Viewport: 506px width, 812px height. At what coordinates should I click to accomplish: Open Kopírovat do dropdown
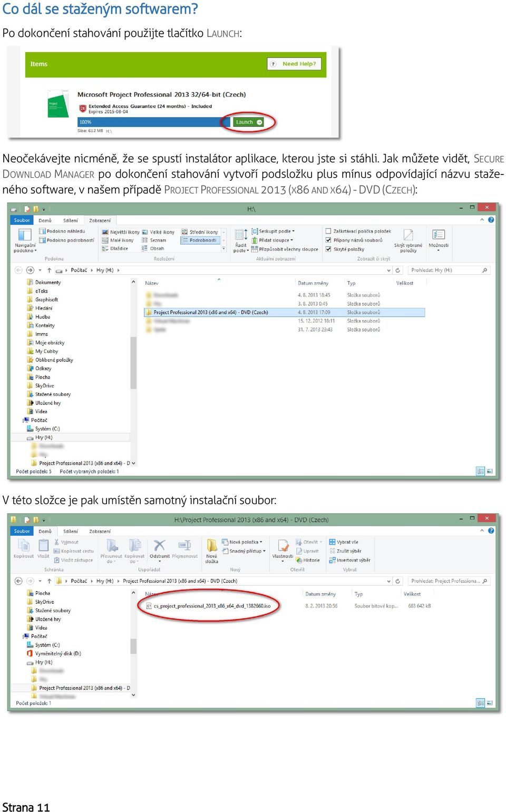(134, 551)
